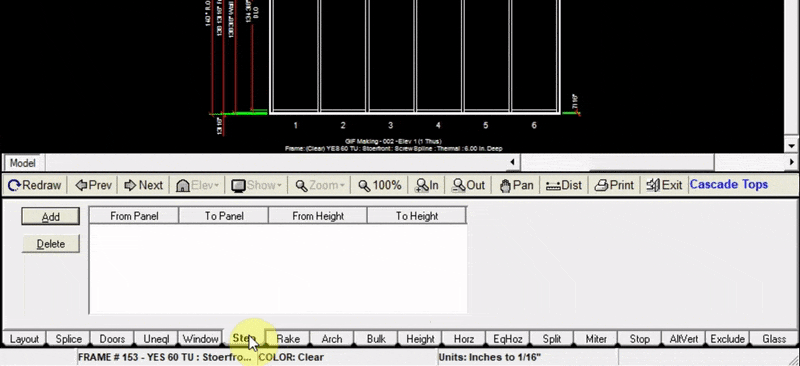Set zoom to 100%
This screenshot has width=800, height=366.
(x=380, y=185)
